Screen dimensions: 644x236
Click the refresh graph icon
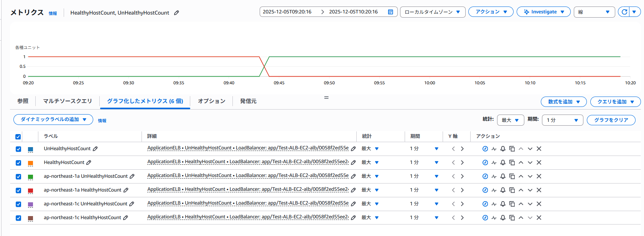coord(624,12)
